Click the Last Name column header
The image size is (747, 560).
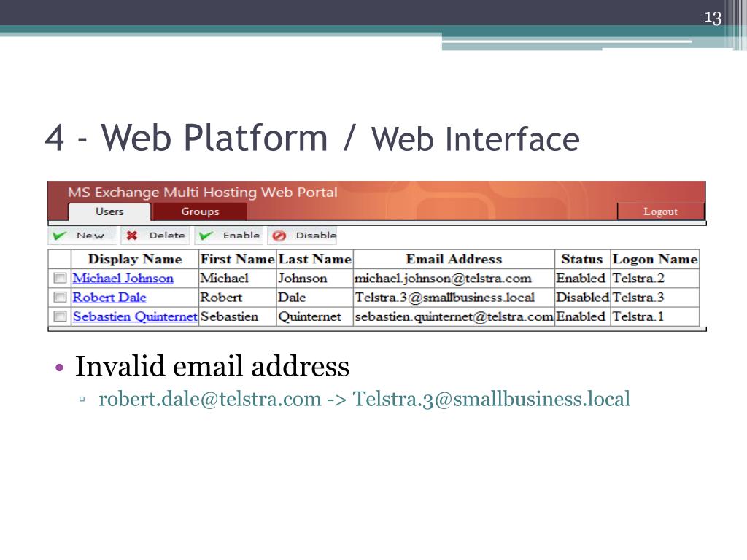pyautogui.click(x=315, y=259)
